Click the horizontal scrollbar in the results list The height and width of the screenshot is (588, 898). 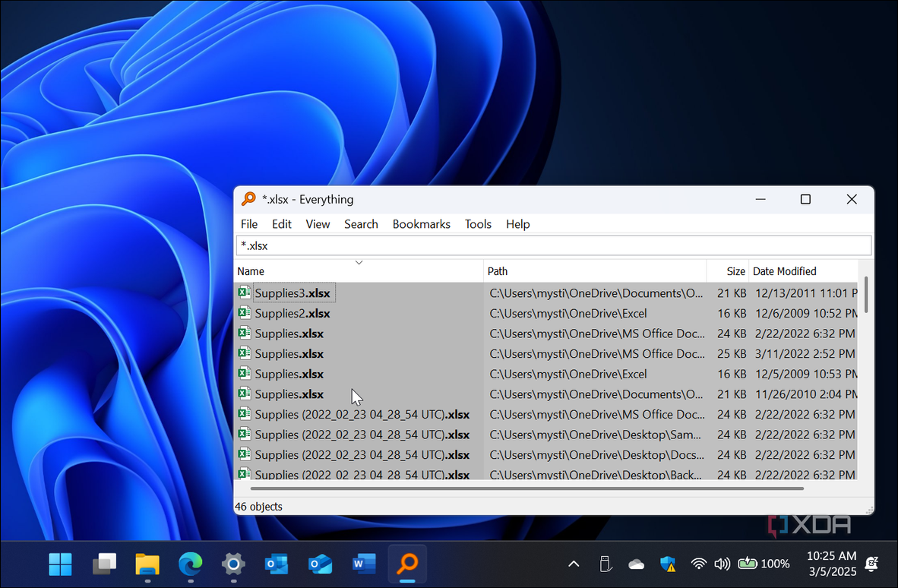(527, 488)
